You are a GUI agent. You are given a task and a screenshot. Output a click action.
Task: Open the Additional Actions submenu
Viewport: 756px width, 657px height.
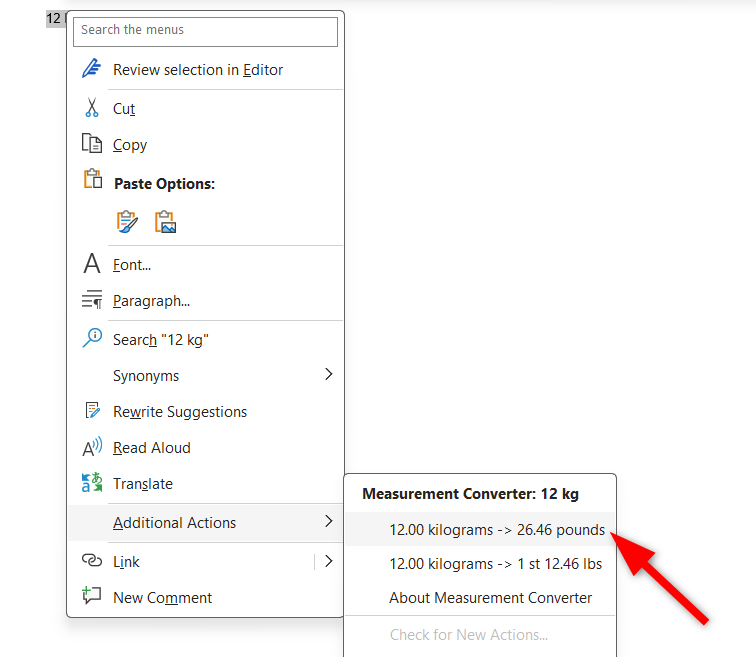pyautogui.click(x=206, y=523)
